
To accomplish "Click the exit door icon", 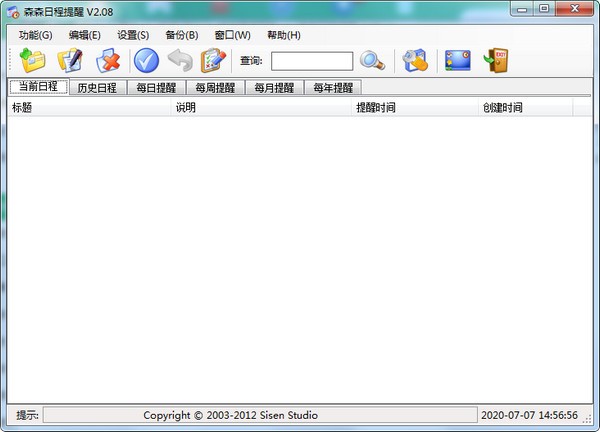I will (496, 61).
